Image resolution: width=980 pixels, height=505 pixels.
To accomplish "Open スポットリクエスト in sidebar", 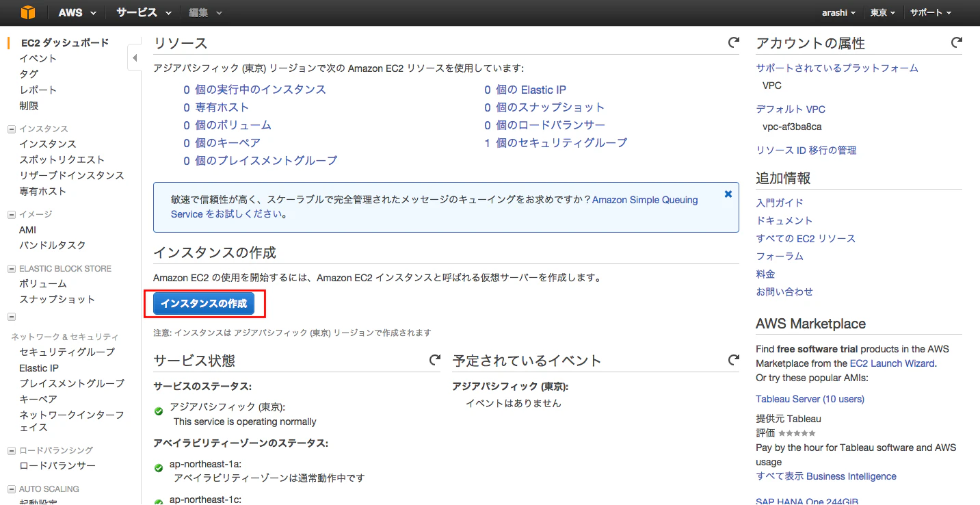I will (x=62, y=159).
